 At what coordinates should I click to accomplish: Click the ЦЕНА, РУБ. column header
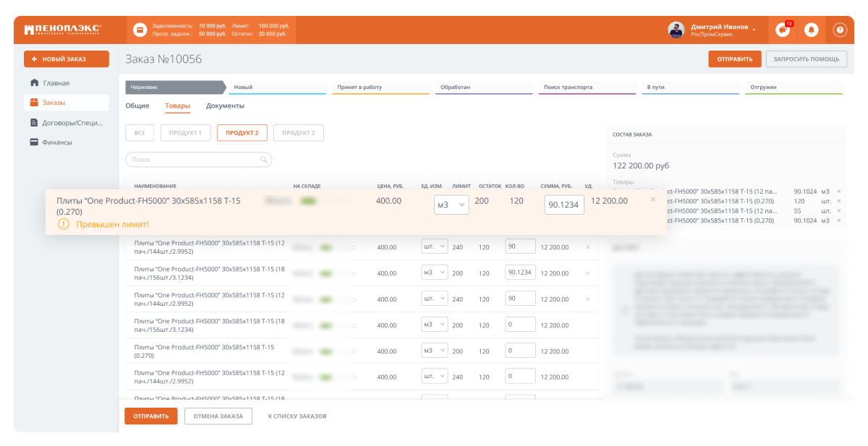(390, 186)
